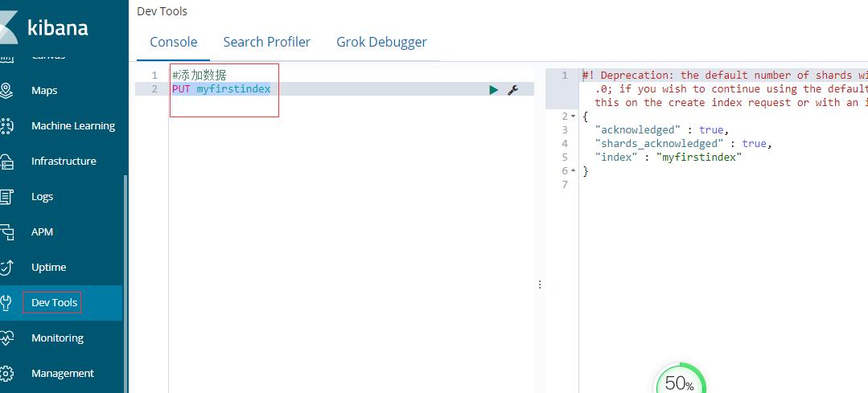868x393 pixels.
Task: Click the Dev Tools wrench icon
Action: [x=6, y=303]
